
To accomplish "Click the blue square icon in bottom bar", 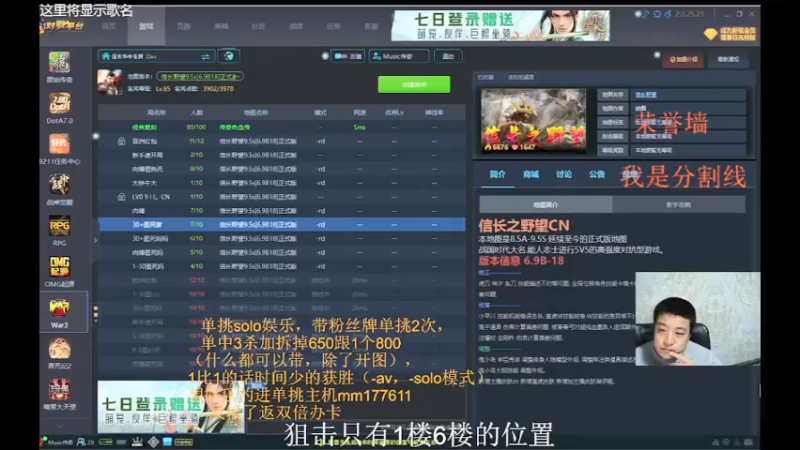I will coord(167,442).
